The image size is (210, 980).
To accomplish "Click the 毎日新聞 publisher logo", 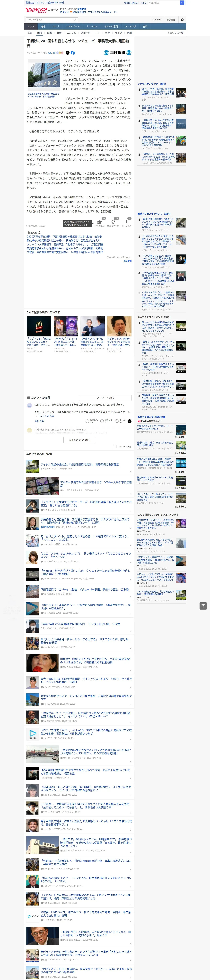I will click(x=117, y=53).
